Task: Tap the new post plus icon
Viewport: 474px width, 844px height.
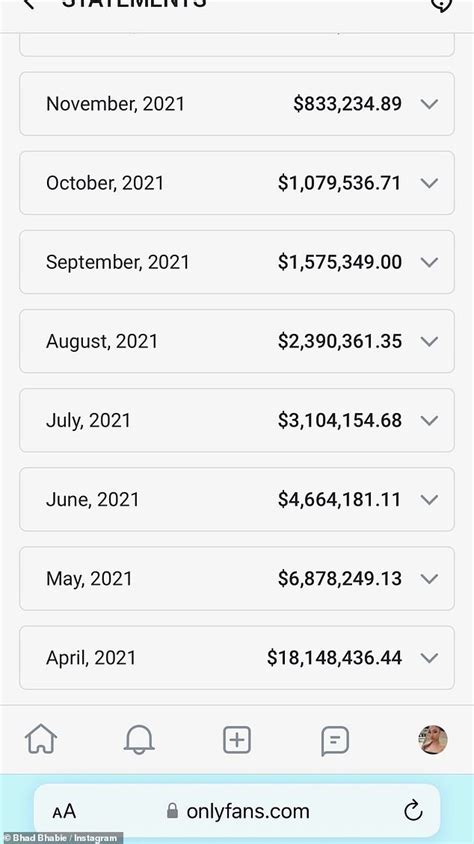Action: [x=237, y=740]
